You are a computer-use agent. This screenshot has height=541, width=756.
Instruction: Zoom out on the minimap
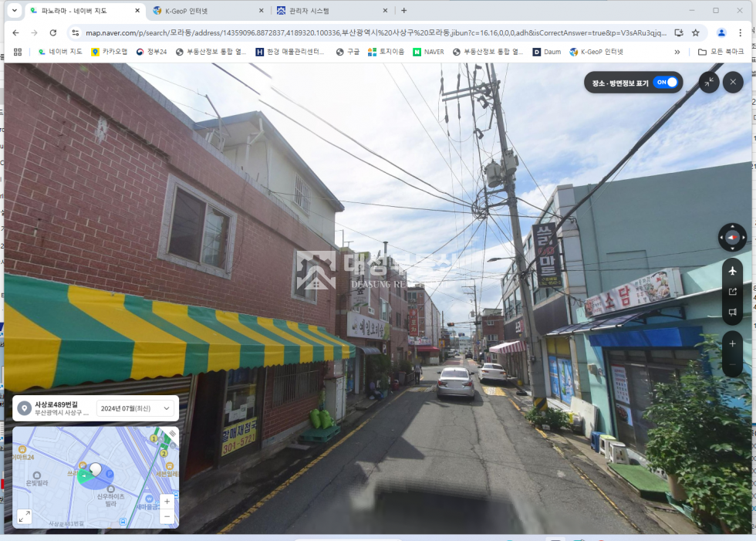tap(167, 517)
